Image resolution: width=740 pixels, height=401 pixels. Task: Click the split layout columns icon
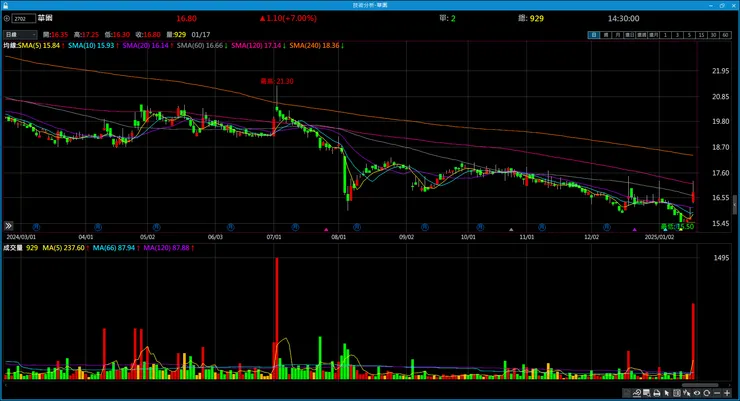pos(677,393)
